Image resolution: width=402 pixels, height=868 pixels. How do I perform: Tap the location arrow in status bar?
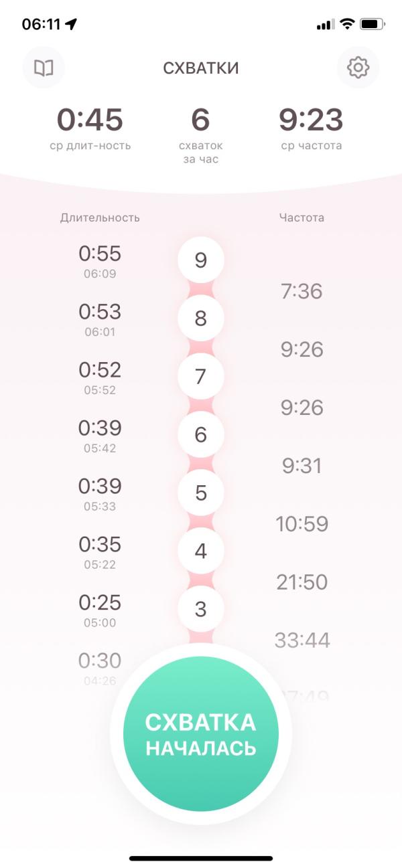(x=71, y=24)
